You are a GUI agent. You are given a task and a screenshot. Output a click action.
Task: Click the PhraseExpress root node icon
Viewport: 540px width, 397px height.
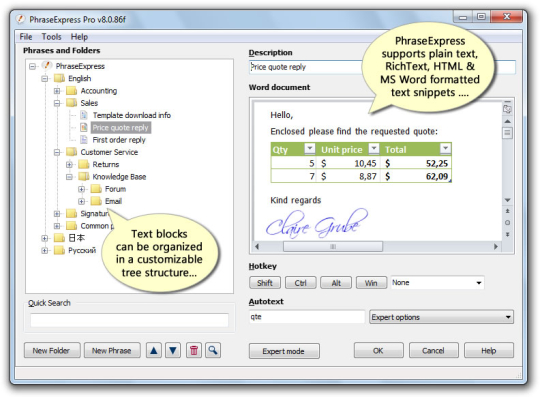[x=46, y=65]
